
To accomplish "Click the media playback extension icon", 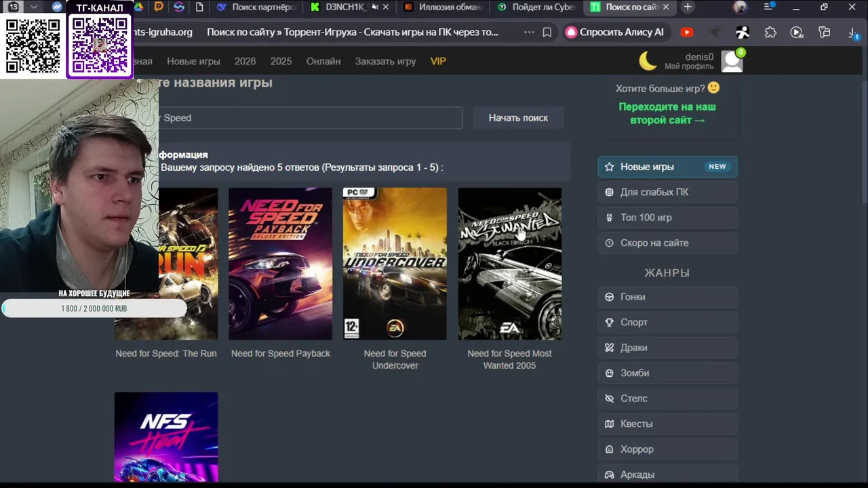I will (x=797, y=33).
